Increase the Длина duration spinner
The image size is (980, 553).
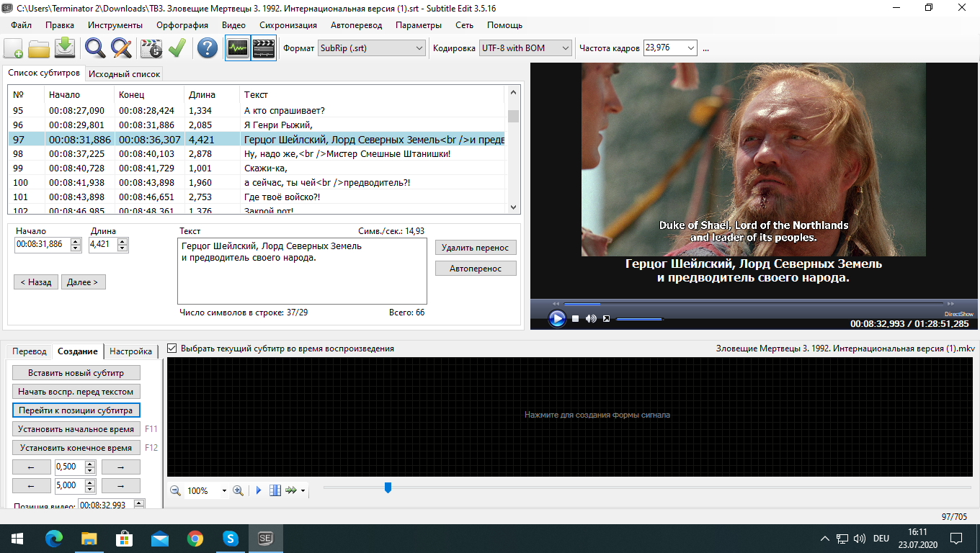122,242
